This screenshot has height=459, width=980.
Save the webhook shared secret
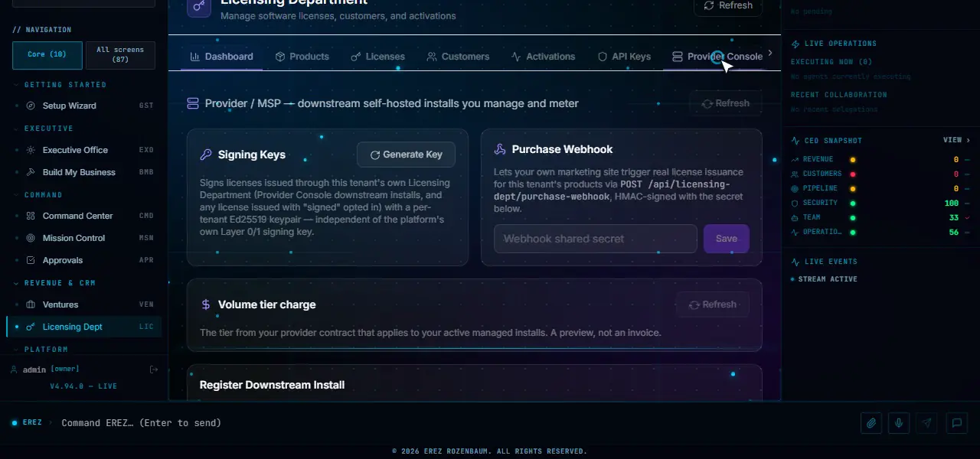[727, 239]
